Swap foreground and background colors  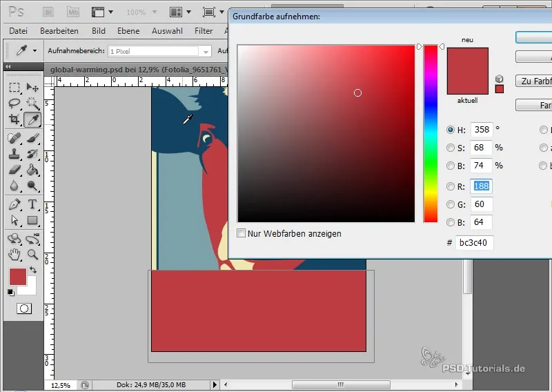pyautogui.click(x=33, y=270)
